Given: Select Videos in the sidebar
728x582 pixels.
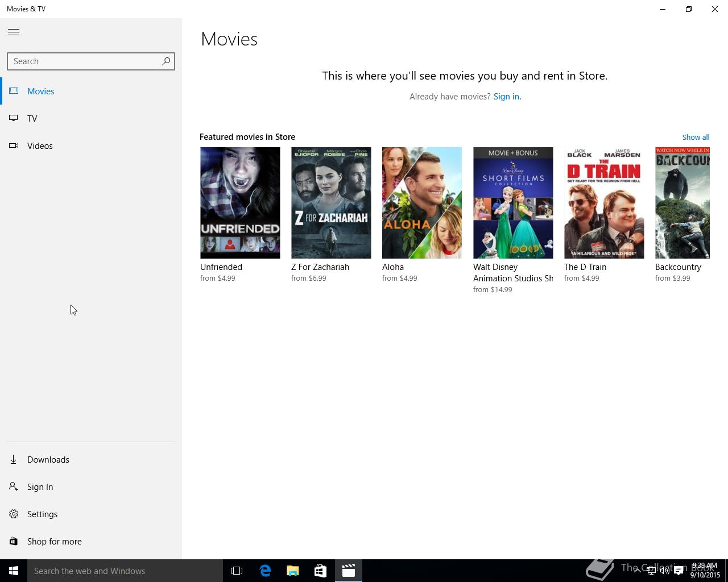Looking at the screenshot, I should (91, 145).
